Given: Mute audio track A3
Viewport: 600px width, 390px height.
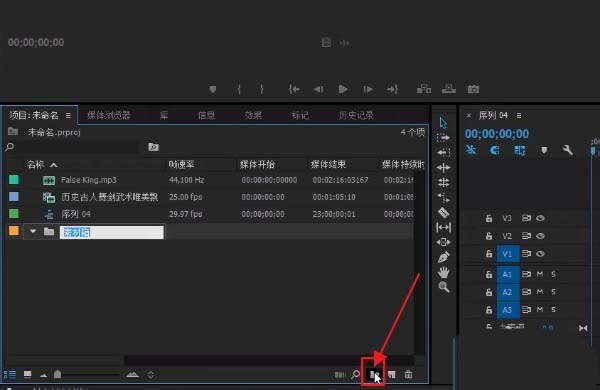Looking at the screenshot, I should [540, 309].
